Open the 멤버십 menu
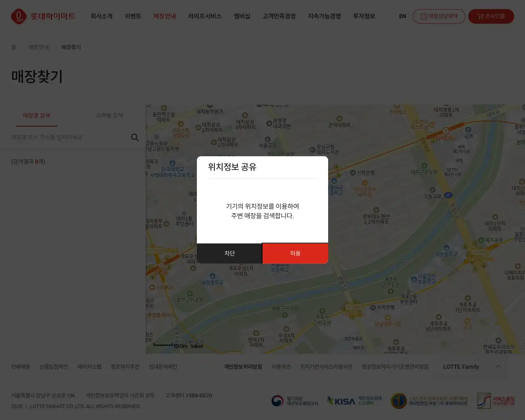 pos(241,16)
